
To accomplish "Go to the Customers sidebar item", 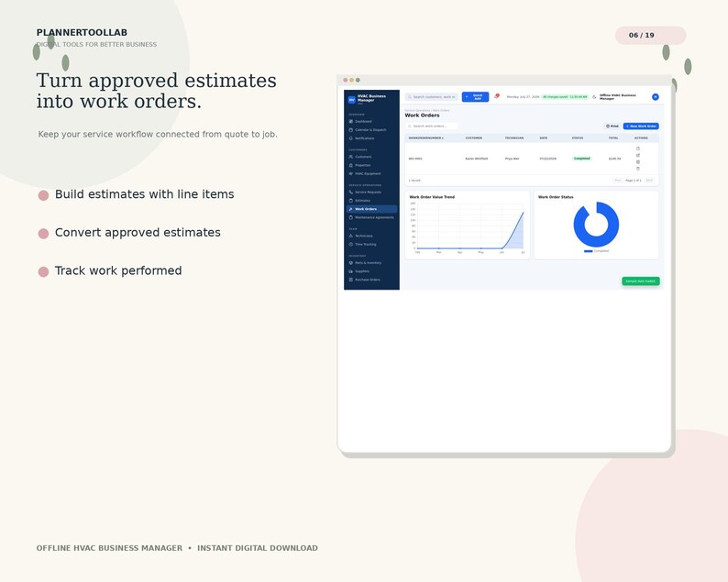I will [x=370, y=157].
